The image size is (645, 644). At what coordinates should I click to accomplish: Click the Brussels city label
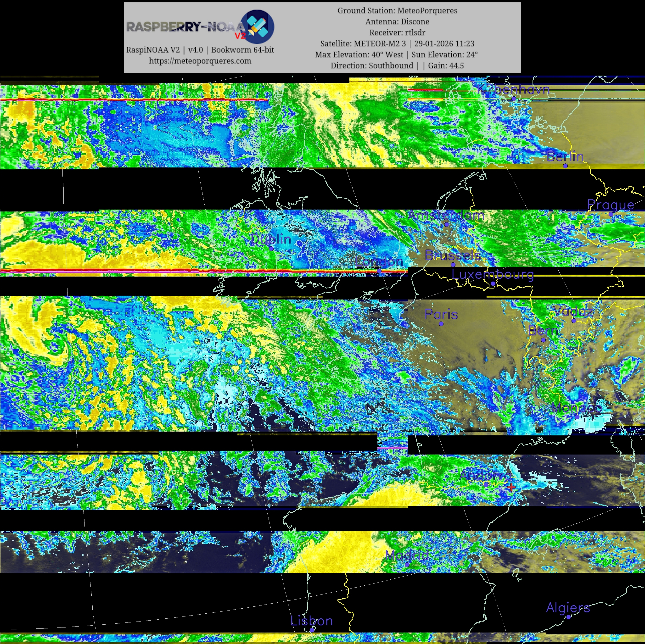[x=453, y=255]
